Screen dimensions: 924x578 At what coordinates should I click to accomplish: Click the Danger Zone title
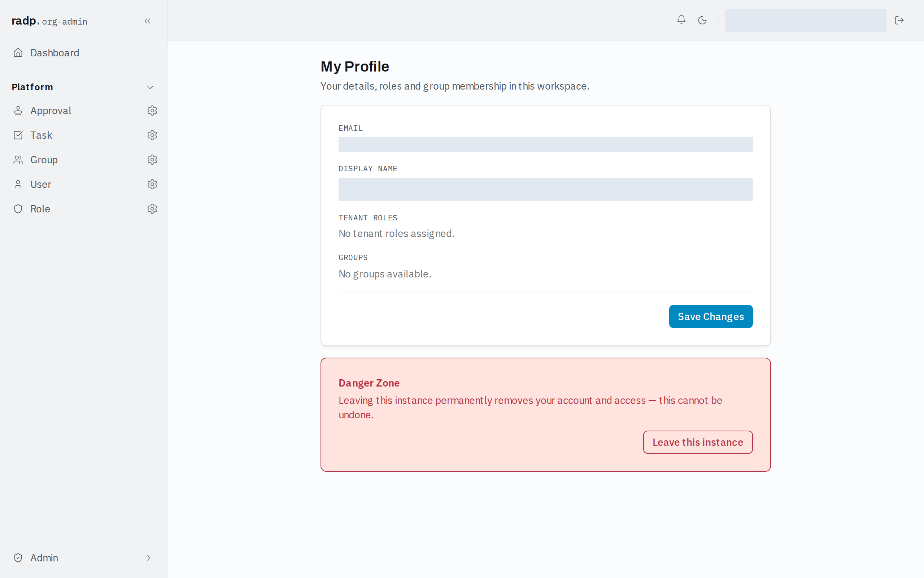tap(369, 383)
